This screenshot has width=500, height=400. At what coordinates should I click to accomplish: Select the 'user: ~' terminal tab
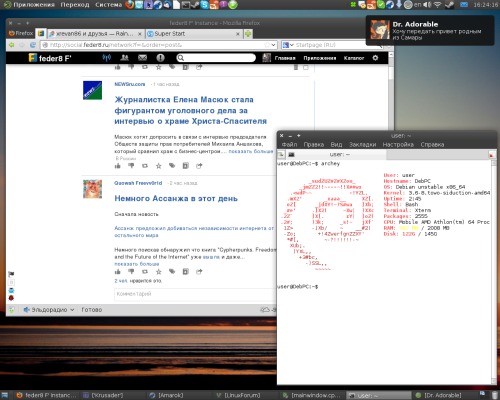pos(337,155)
